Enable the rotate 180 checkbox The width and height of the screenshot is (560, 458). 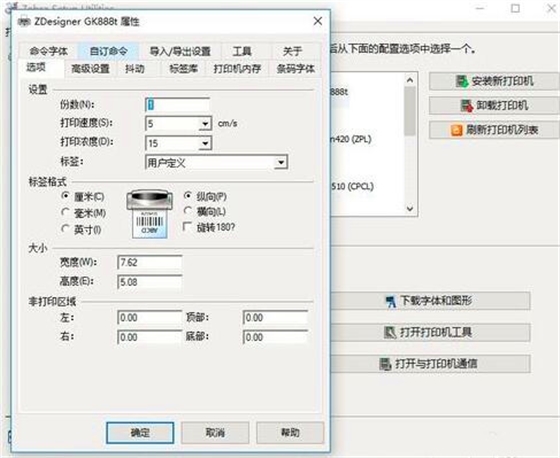187,226
